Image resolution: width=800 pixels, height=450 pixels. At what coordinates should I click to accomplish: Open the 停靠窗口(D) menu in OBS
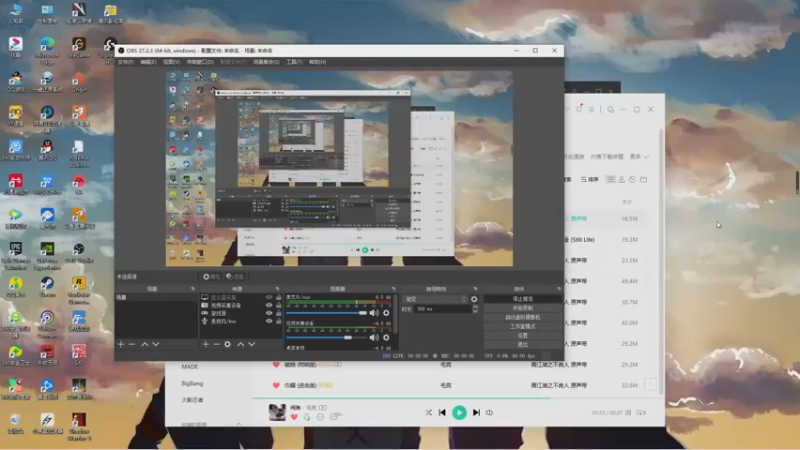200,62
